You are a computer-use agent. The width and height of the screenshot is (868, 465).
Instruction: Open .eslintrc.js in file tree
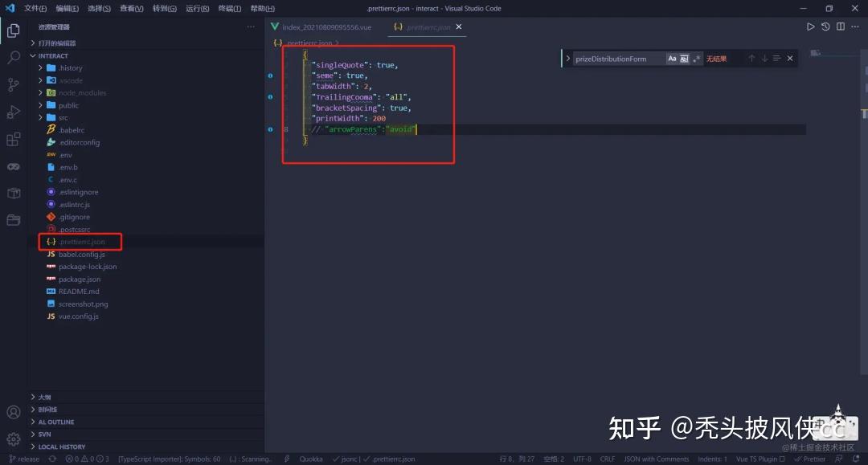(x=74, y=205)
